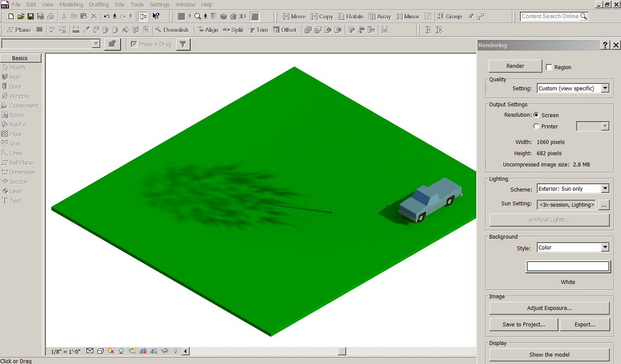Image resolution: width=621 pixels, height=364 pixels.
Task: Select the Printer resolution option
Action: 536,126
